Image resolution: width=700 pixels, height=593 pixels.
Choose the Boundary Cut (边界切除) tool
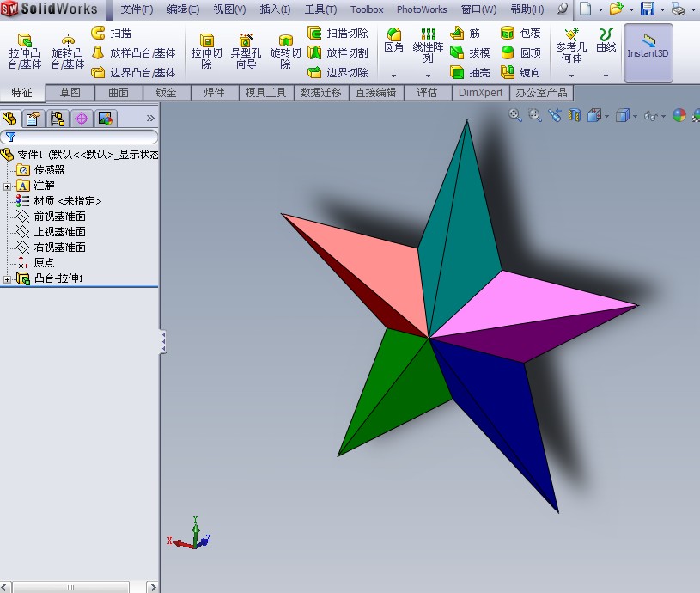tap(338, 72)
